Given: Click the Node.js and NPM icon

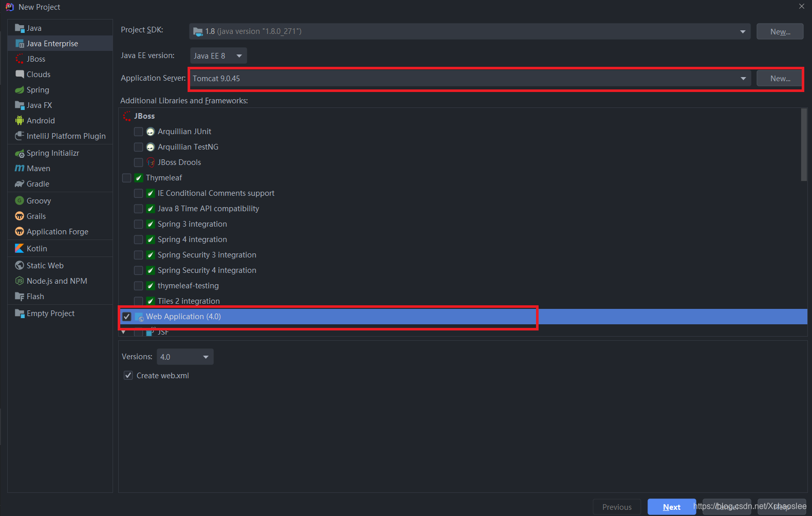Looking at the screenshot, I should point(20,281).
